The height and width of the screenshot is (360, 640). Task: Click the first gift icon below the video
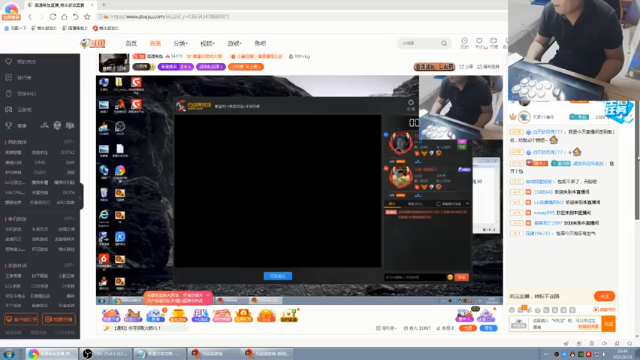point(111,315)
